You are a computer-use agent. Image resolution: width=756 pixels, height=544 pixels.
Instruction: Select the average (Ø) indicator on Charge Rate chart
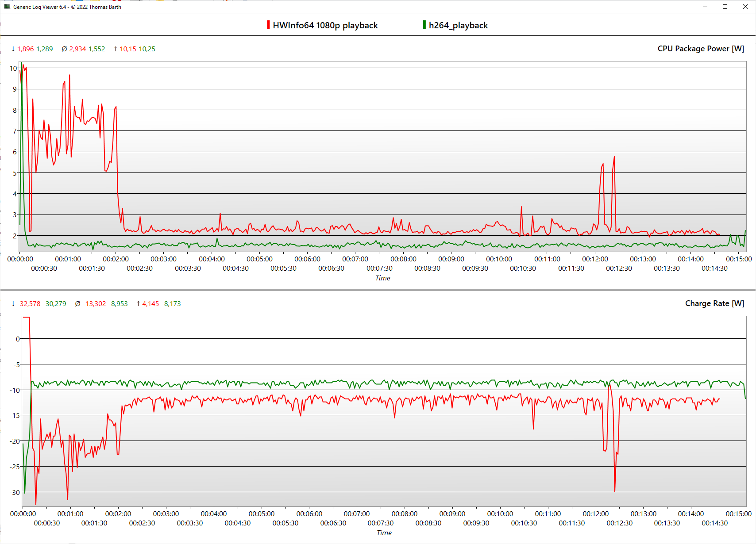[78, 303]
